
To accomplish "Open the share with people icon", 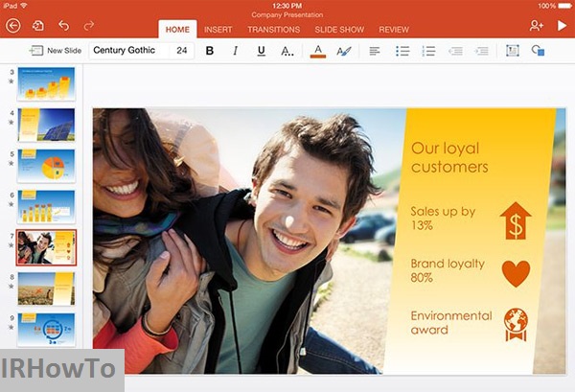I will coord(536,27).
